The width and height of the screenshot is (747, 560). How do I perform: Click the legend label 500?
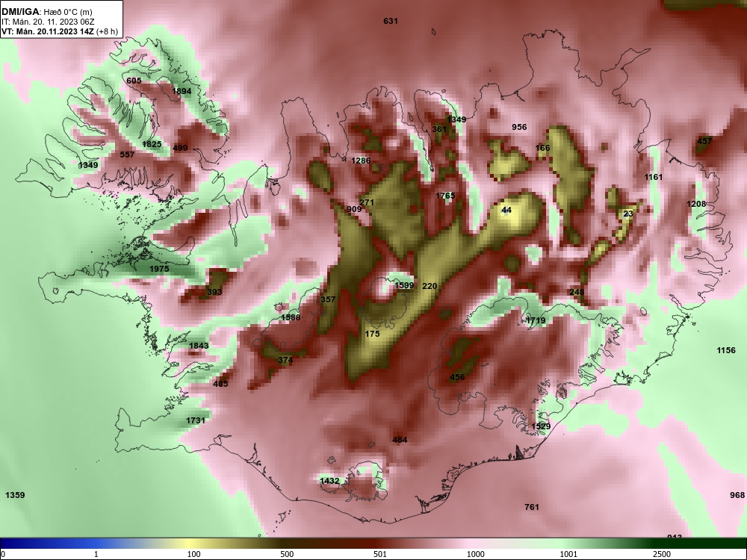tap(288, 554)
